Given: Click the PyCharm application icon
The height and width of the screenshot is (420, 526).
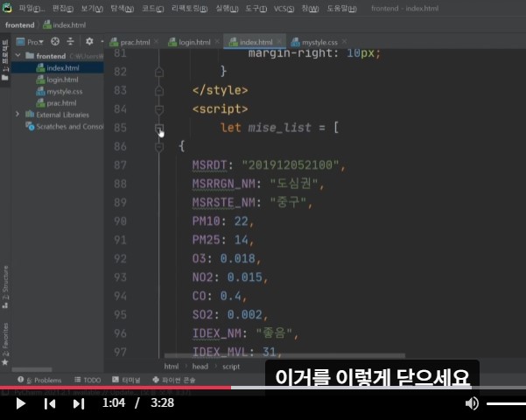Looking at the screenshot, I should (x=7, y=8).
